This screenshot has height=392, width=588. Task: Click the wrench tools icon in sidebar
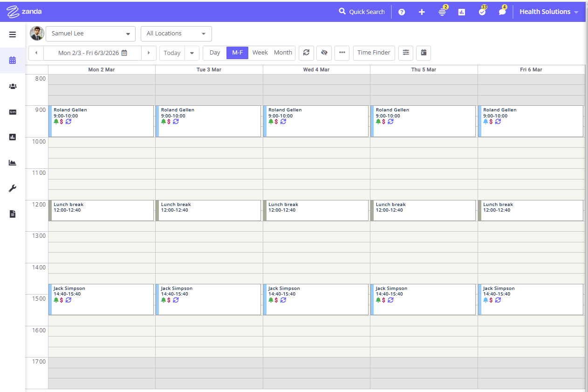[13, 188]
